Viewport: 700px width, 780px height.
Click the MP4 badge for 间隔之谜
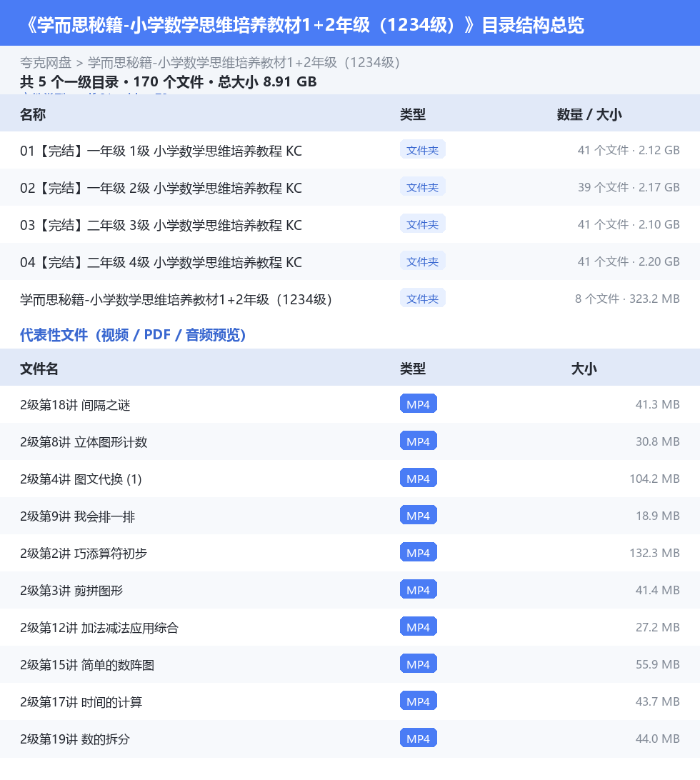point(419,404)
